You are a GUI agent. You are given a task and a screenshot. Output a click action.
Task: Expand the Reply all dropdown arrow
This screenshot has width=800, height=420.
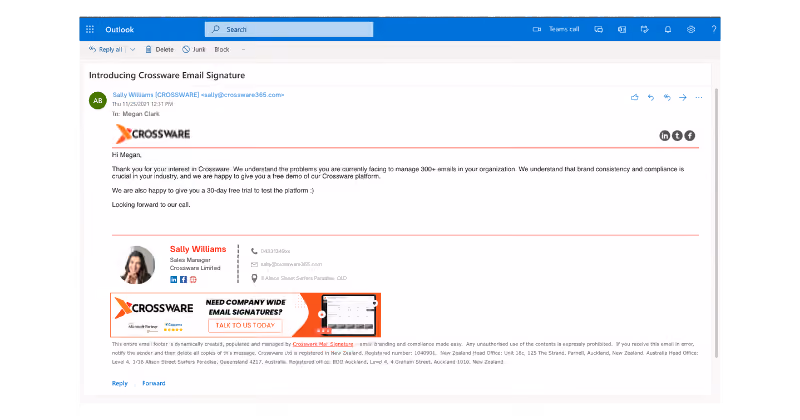(133, 50)
